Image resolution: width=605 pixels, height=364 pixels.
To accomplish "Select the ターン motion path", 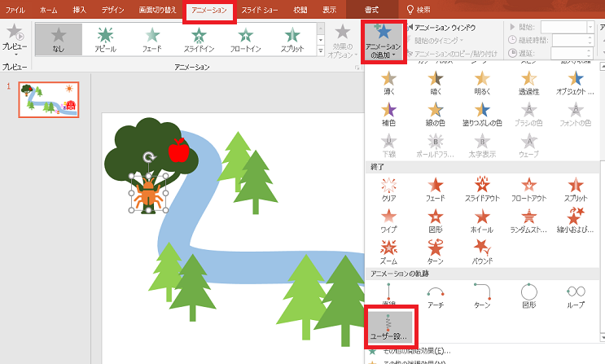I will (x=482, y=296).
